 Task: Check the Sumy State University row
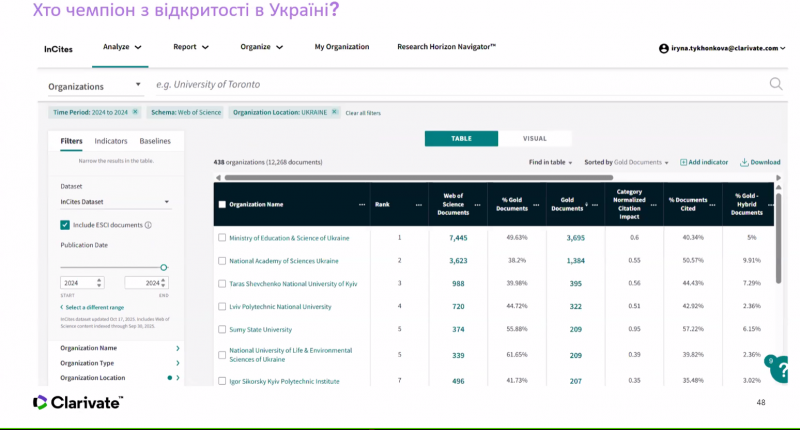tap(222, 328)
